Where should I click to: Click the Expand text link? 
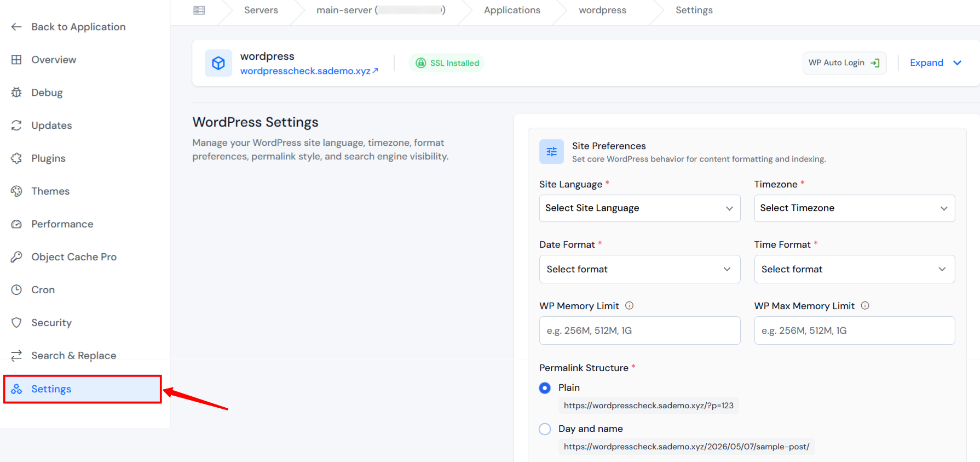coord(926,63)
